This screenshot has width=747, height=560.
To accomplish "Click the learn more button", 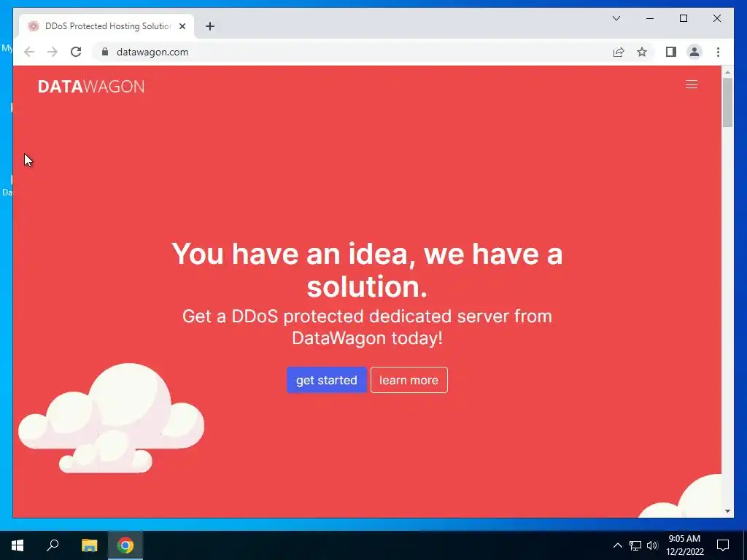I will (x=409, y=380).
